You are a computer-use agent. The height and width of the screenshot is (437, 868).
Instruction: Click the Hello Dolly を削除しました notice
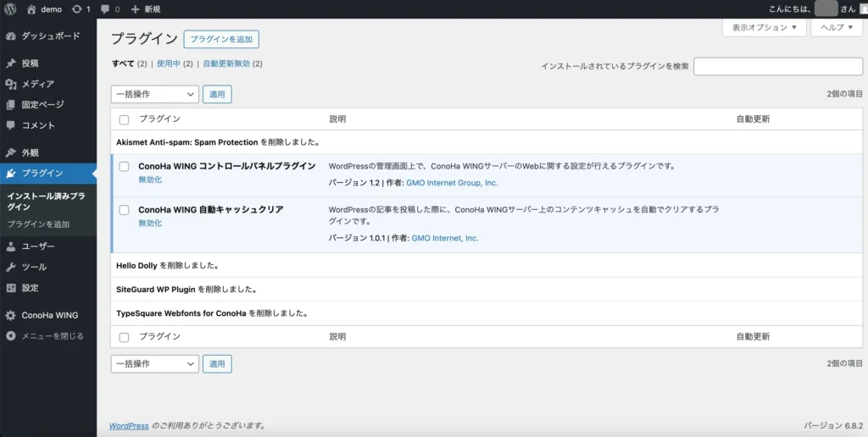tap(168, 266)
